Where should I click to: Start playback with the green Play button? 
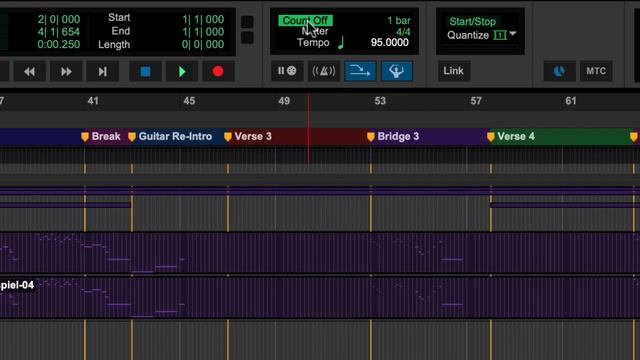pos(182,71)
